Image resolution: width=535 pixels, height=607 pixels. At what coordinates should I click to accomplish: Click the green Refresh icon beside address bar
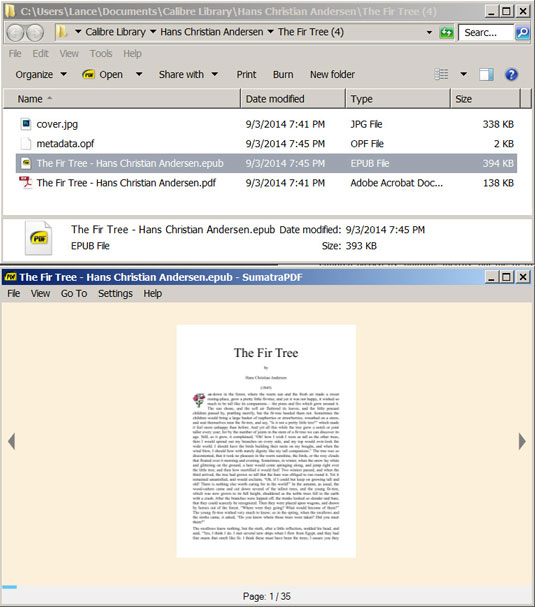click(446, 33)
